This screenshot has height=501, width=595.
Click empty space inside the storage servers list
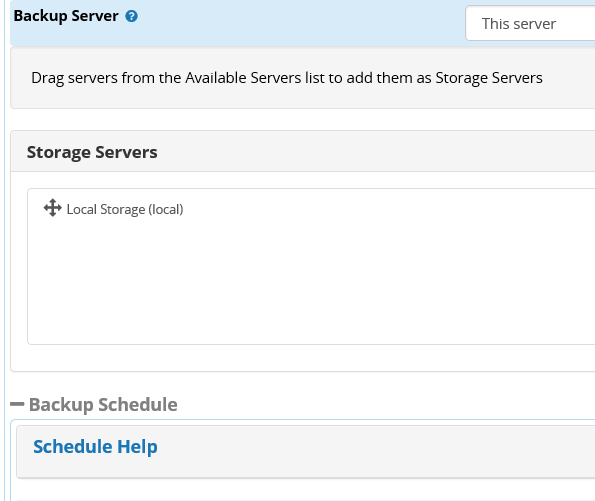[x=311, y=281]
